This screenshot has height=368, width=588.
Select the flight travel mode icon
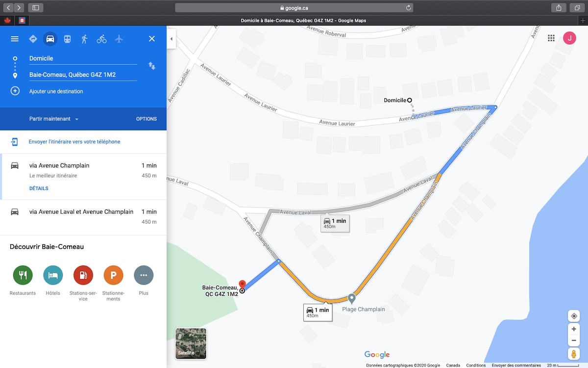[x=119, y=39]
